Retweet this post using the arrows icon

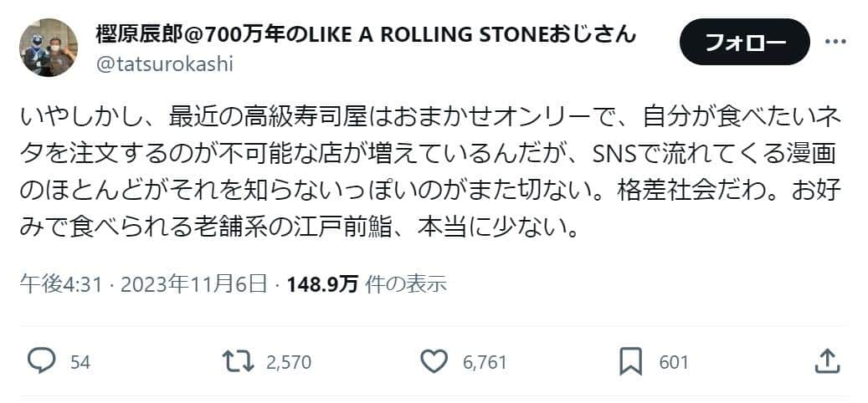pos(240,361)
